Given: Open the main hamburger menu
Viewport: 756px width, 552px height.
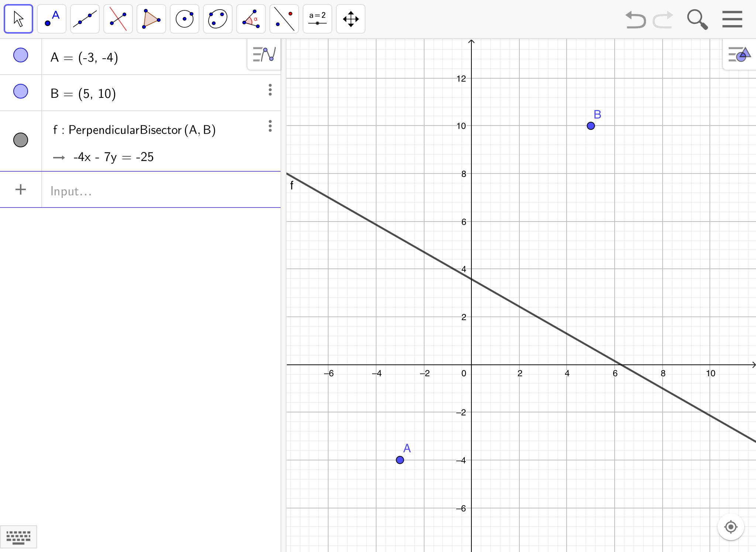Looking at the screenshot, I should (x=732, y=19).
